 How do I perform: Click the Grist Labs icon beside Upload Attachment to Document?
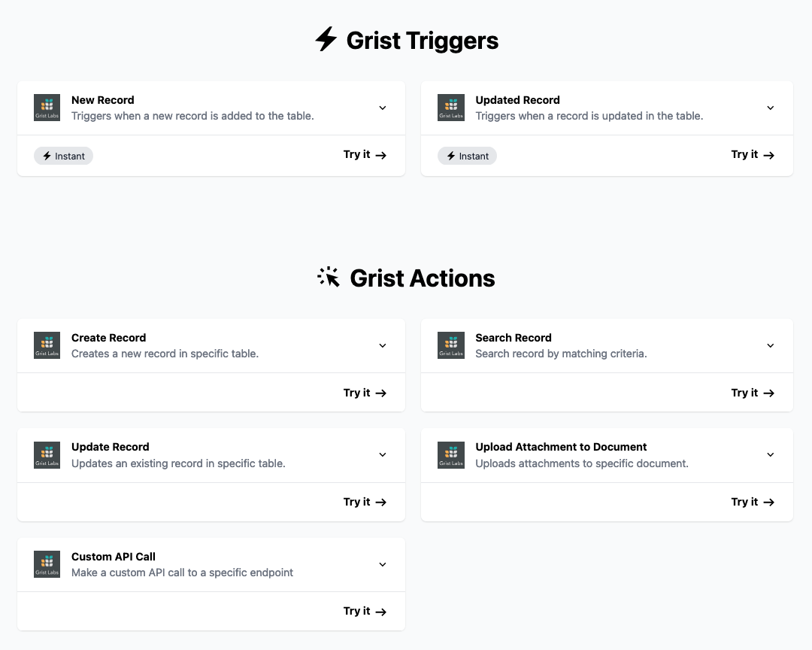450,455
